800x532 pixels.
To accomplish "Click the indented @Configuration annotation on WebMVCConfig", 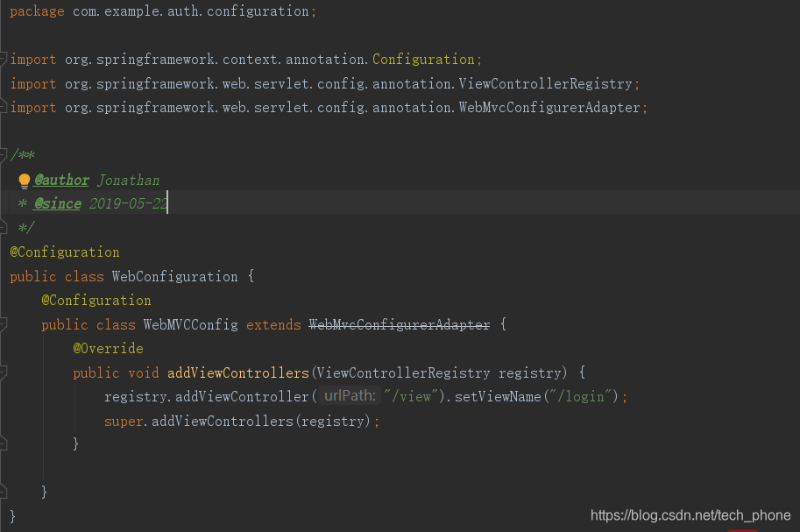I will click(x=96, y=301).
